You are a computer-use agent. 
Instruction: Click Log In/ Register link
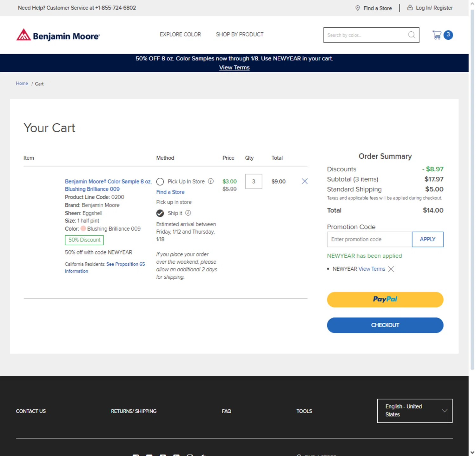434,8
